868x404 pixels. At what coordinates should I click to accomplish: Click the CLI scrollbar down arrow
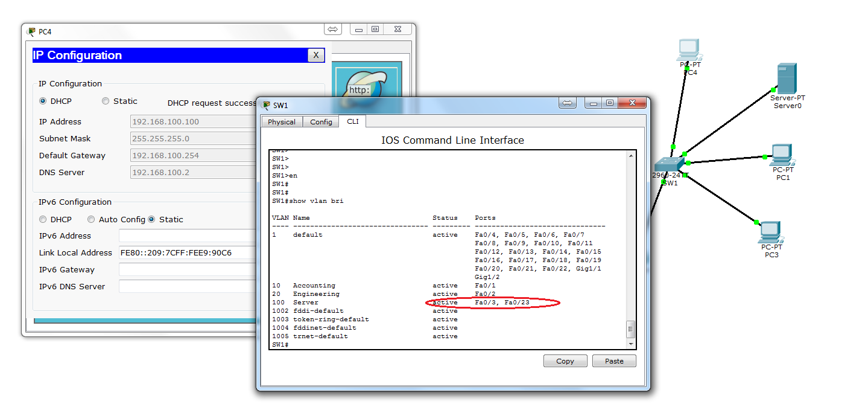pyautogui.click(x=631, y=344)
